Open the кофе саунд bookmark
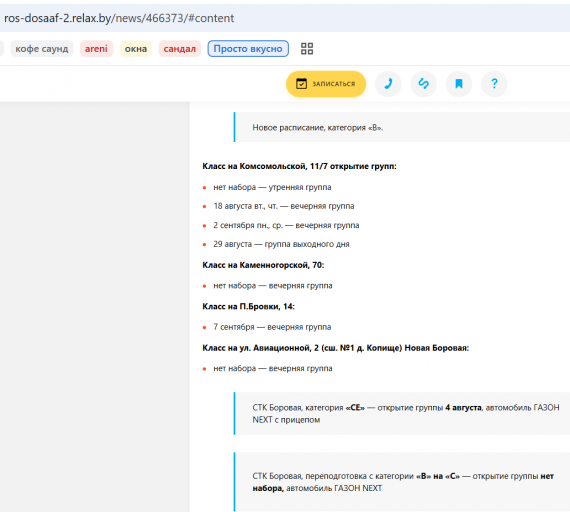The height and width of the screenshot is (512, 570). click(42, 49)
